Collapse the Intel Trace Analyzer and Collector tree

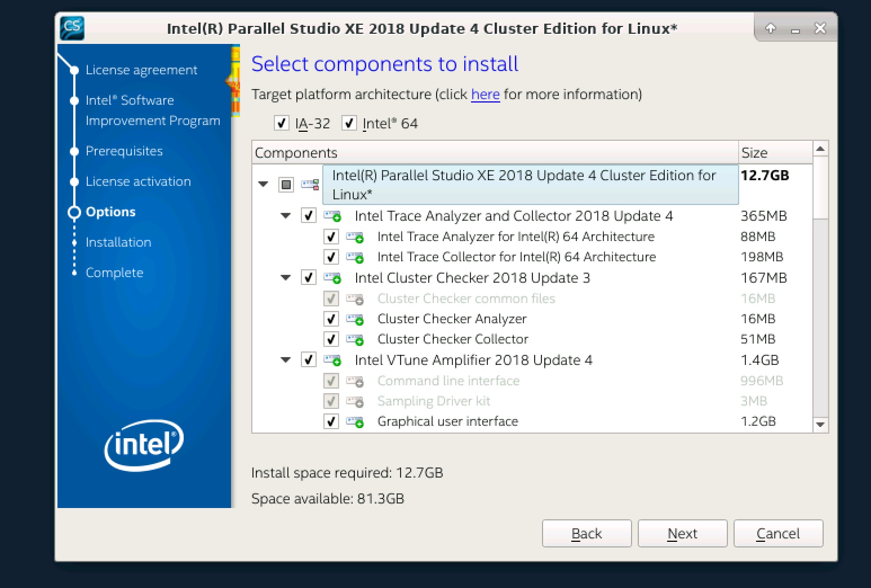286,216
